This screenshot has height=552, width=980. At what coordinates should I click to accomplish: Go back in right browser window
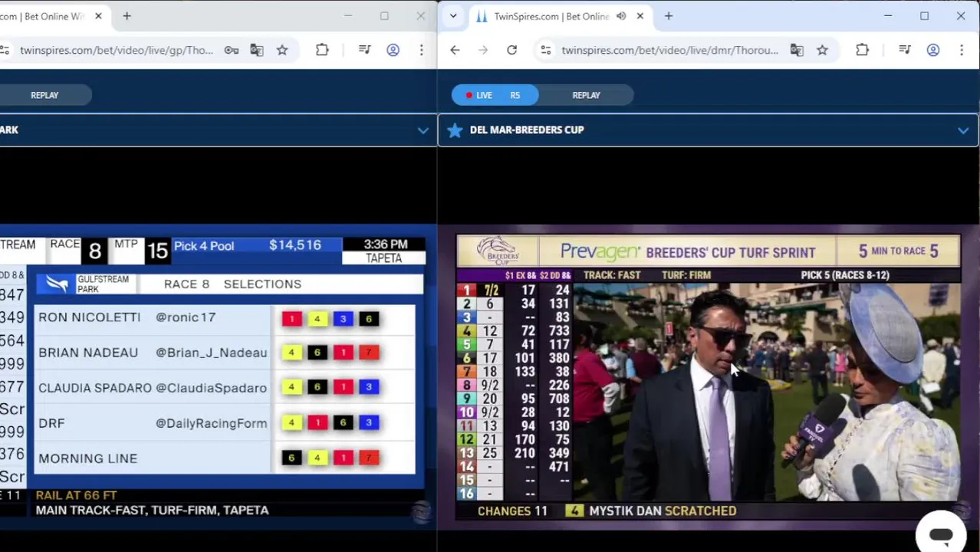point(455,51)
